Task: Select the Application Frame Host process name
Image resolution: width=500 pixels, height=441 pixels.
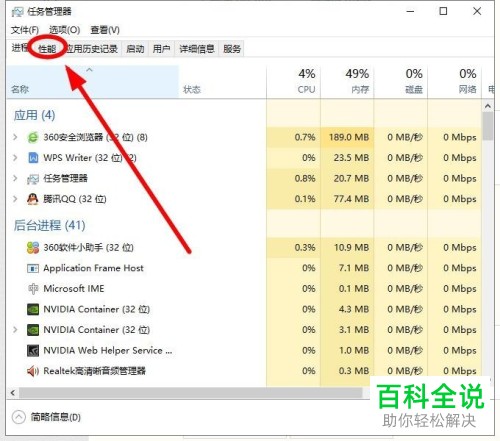Action: pyautogui.click(x=93, y=268)
